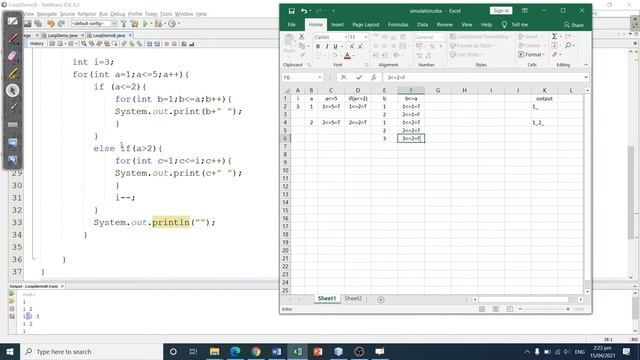Viewport: 640px width, 360px height.
Task: Click the Excel horizontal scrollbar
Action: click(524, 300)
